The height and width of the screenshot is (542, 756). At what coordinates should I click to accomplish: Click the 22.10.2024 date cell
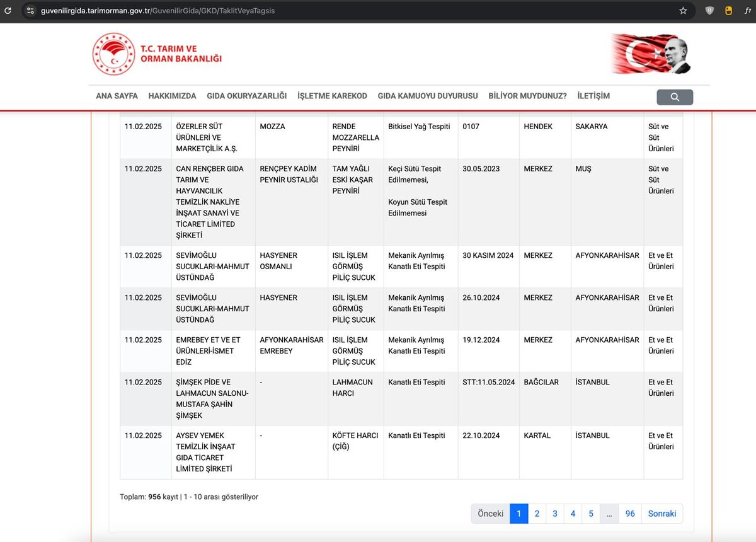[488, 453]
